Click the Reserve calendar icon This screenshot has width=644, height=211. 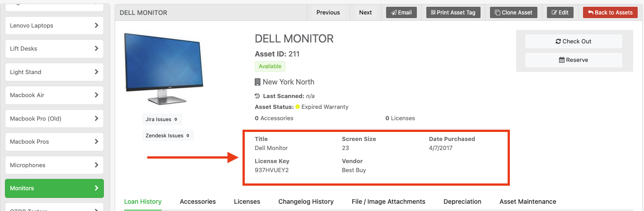pyautogui.click(x=562, y=60)
